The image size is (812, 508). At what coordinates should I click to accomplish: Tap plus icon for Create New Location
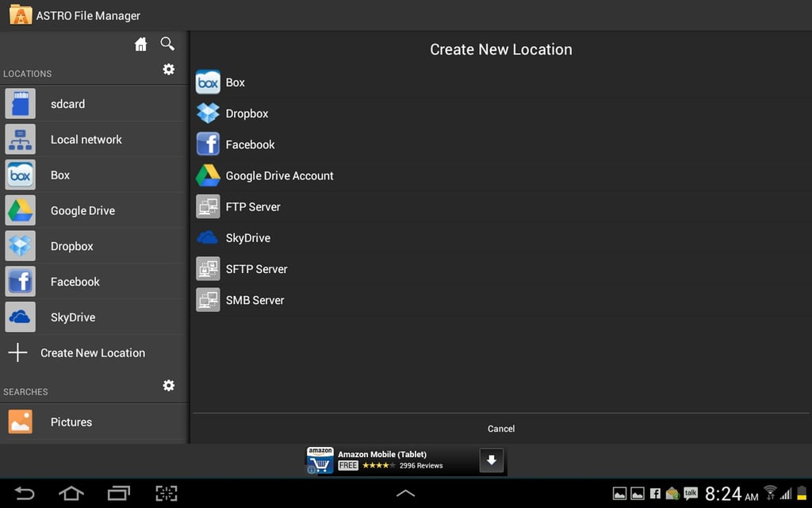[17, 352]
